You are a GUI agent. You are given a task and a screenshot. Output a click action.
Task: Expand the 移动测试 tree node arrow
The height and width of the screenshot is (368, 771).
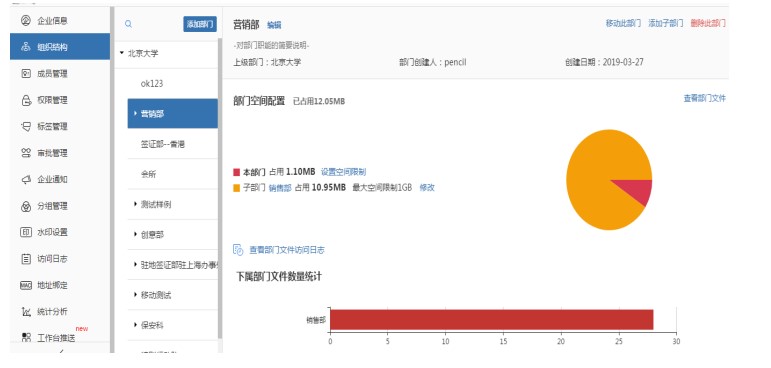[135, 295]
